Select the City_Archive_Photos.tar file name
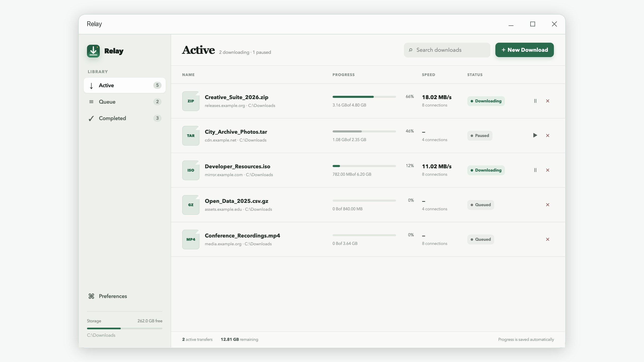644x362 pixels. point(236,132)
